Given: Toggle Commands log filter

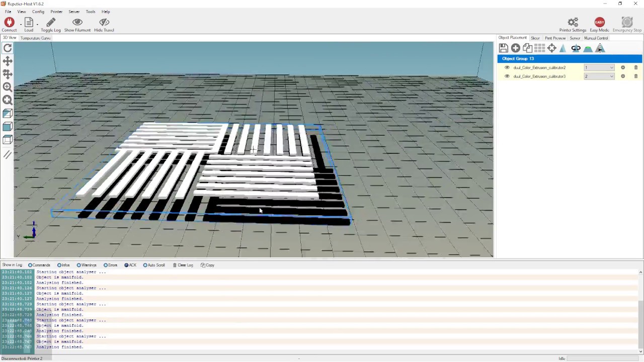Looking at the screenshot, I should click(39, 265).
